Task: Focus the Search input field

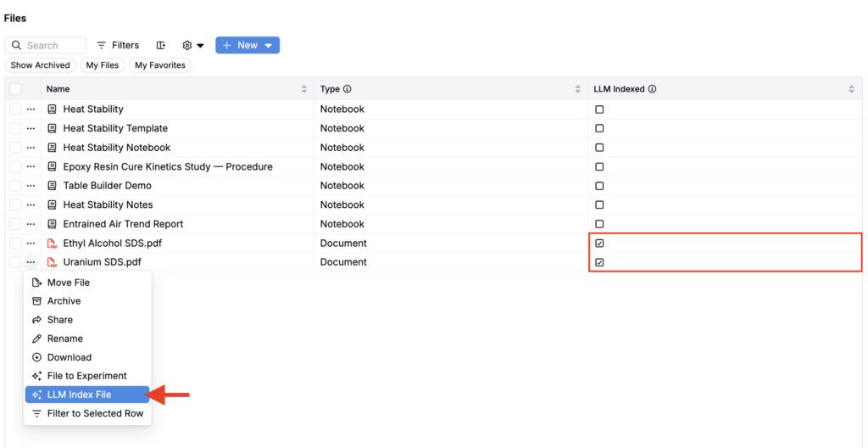Action: tap(46, 45)
